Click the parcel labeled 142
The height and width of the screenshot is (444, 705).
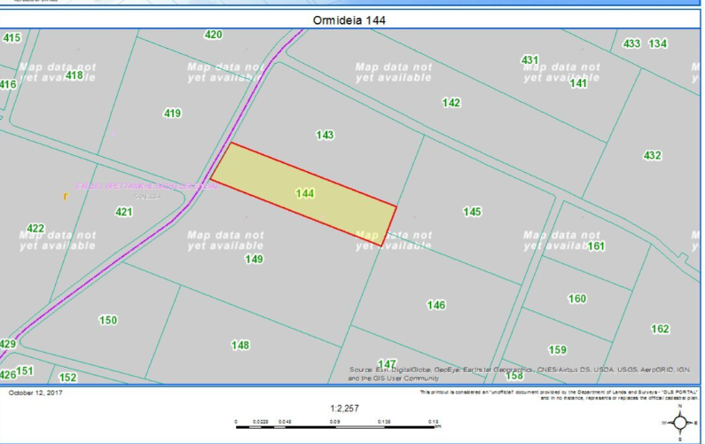[x=451, y=103]
